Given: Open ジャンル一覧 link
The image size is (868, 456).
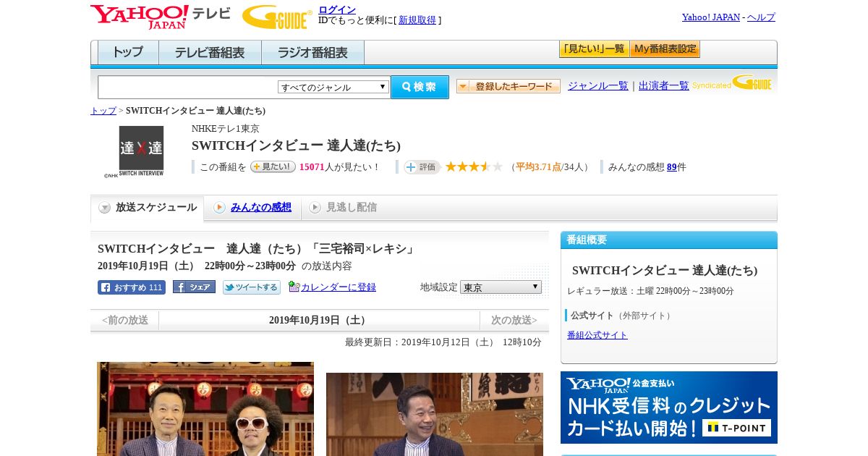Looking at the screenshot, I should [598, 85].
